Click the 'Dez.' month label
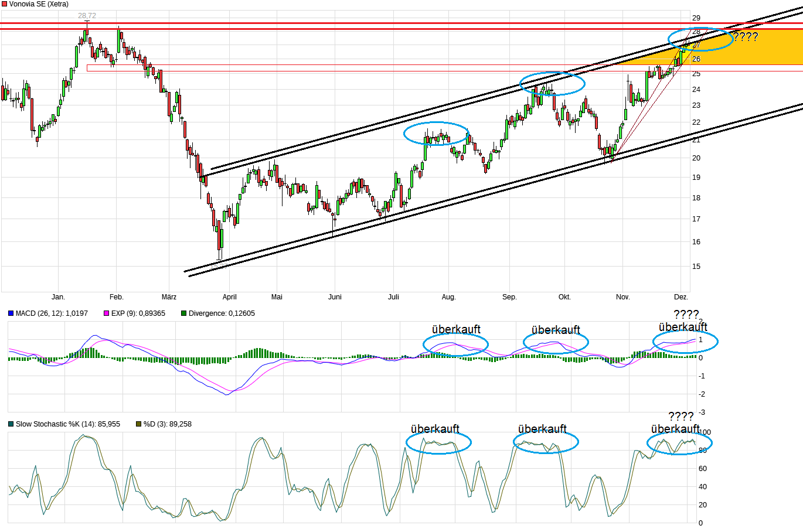This screenshot has height=532, width=803. [x=680, y=297]
